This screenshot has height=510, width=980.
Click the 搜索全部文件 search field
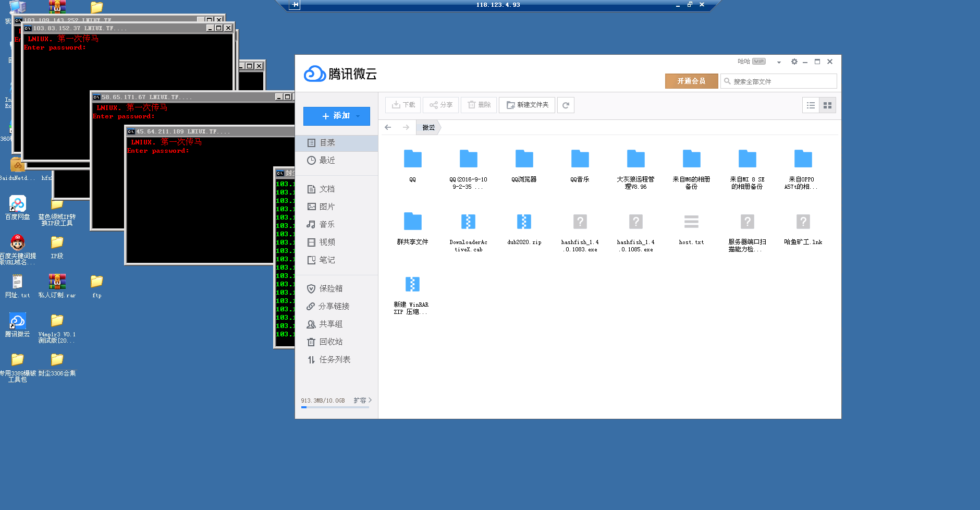(x=779, y=81)
